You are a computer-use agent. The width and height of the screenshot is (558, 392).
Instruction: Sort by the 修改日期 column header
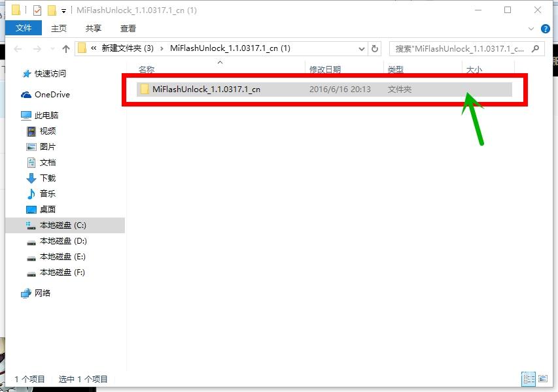325,69
